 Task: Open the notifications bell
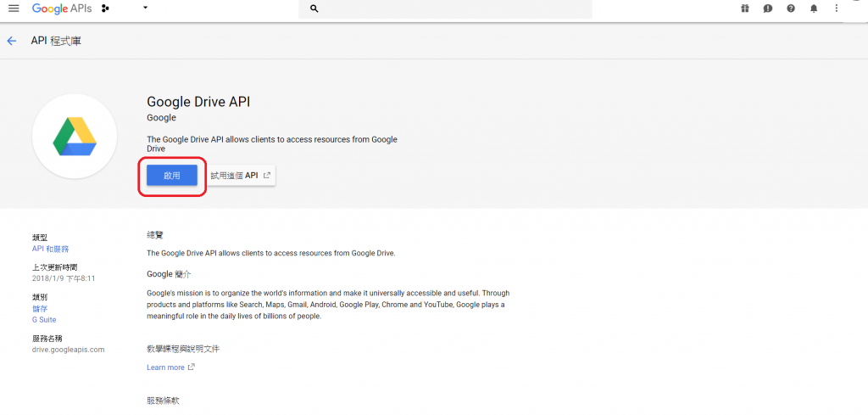[x=814, y=8]
